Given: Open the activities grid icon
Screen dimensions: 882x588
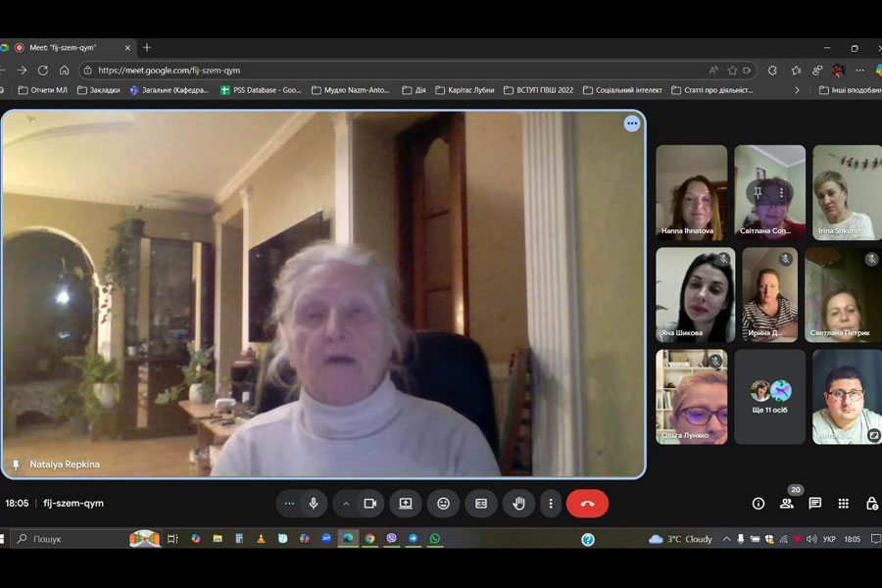Looking at the screenshot, I should (x=843, y=504).
